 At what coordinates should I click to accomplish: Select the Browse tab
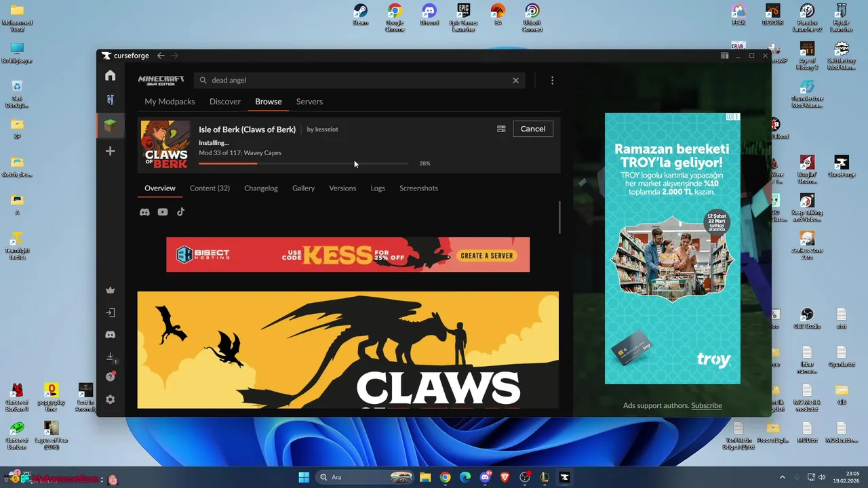(x=269, y=102)
